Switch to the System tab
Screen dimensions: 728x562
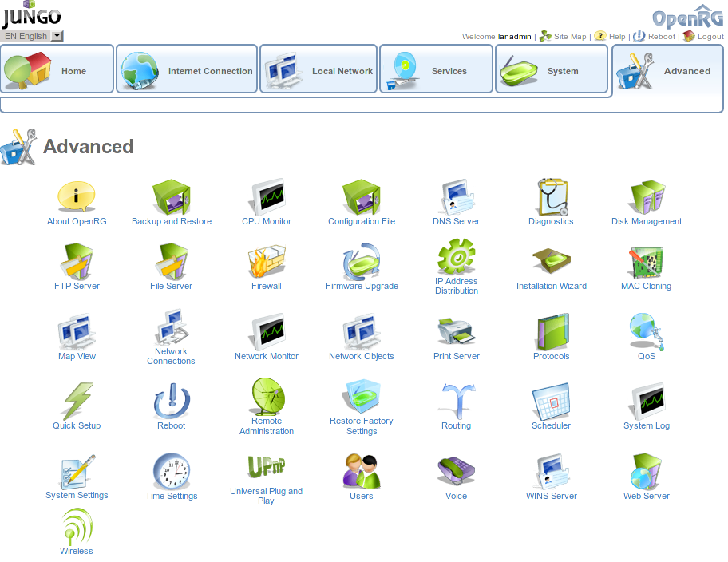click(x=552, y=69)
